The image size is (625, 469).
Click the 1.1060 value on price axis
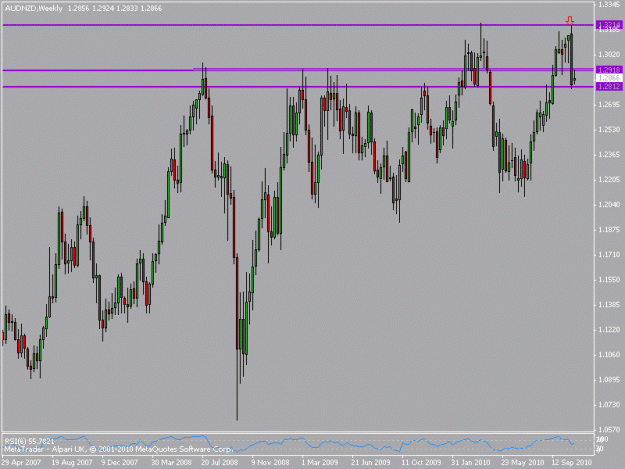point(609,355)
